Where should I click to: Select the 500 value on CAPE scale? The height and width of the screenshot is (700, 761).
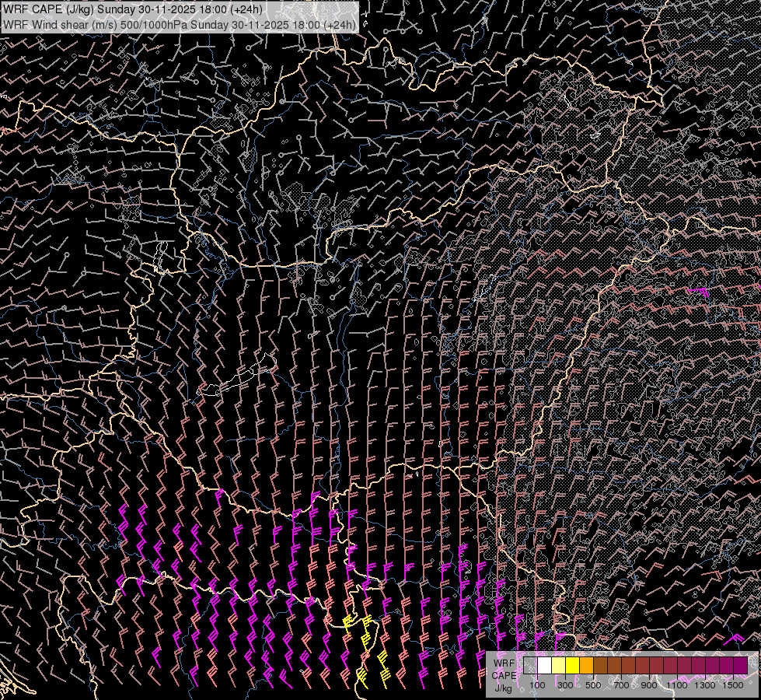pos(593,685)
